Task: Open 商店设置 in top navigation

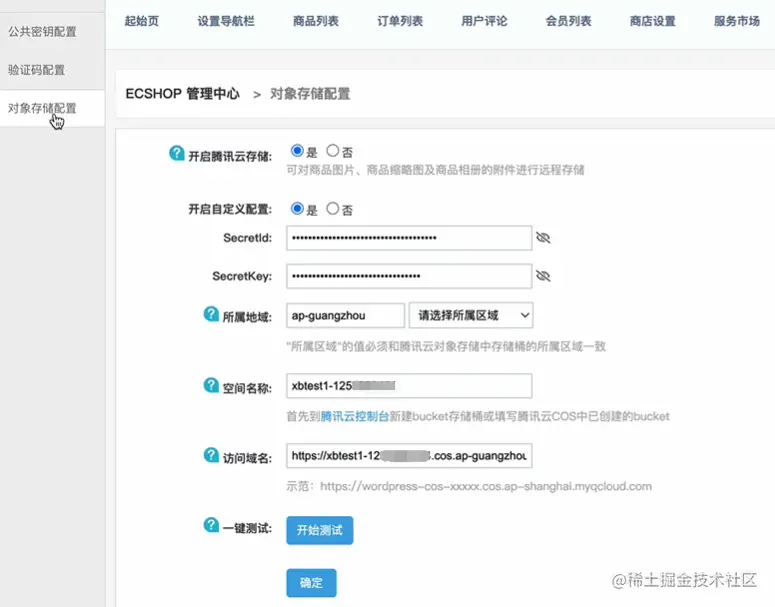Action: (x=652, y=21)
